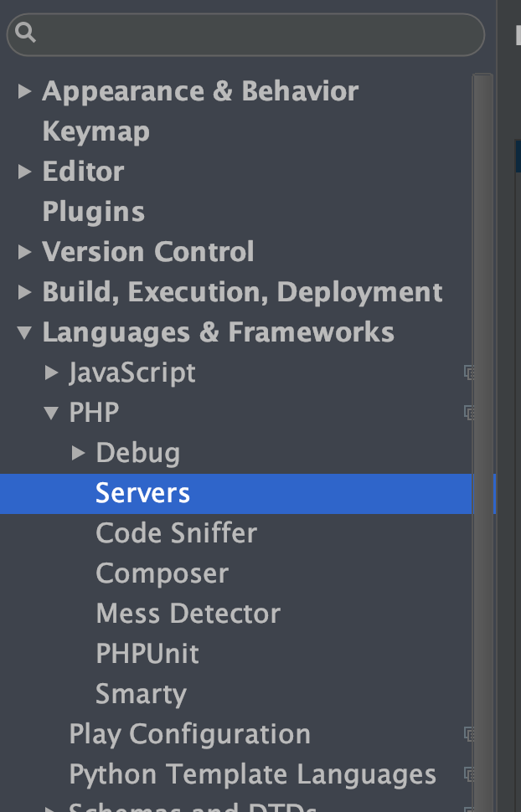Select Appearance & Behavior item
The height and width of the screenshot is (812, 521).
pyautogui.click(x=200, y=91)
